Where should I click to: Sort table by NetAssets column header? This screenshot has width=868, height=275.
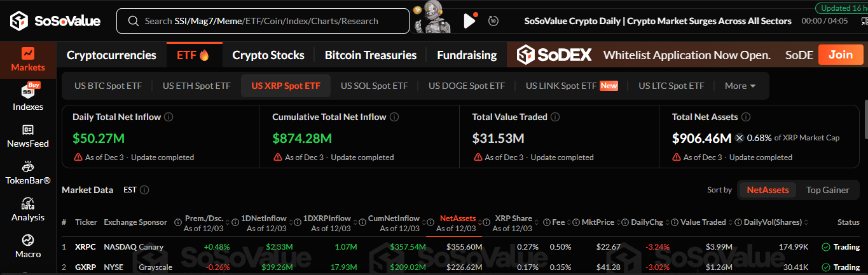click(457, 218)
